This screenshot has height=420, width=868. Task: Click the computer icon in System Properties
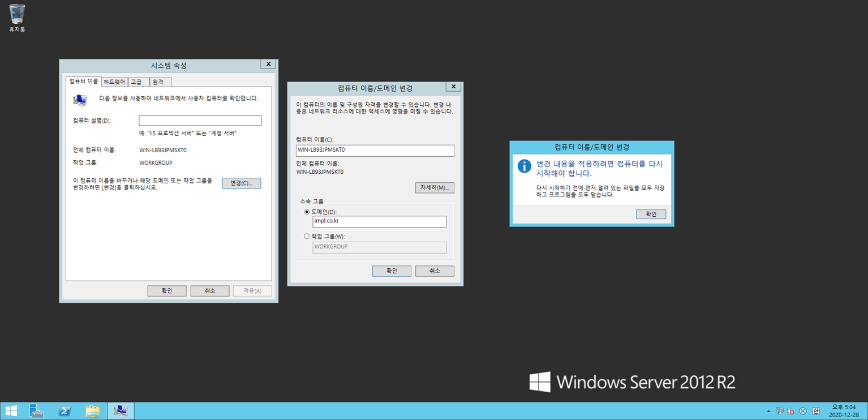(x=80, y=100)
